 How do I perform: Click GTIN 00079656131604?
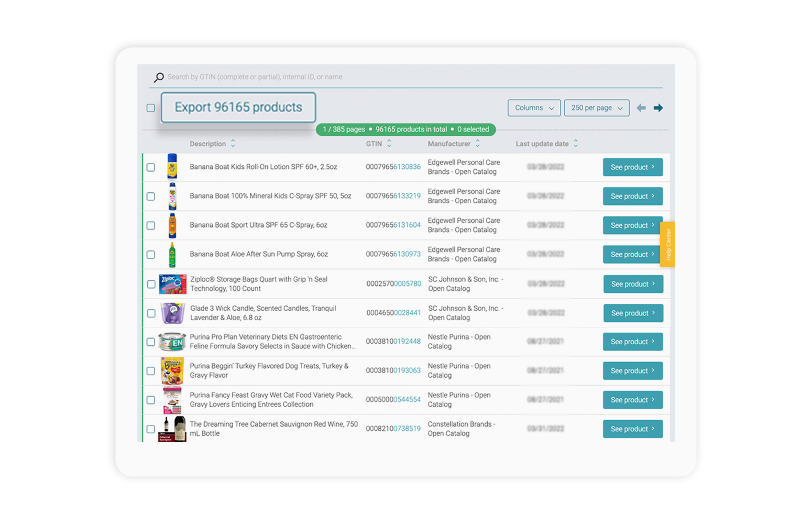393,225
